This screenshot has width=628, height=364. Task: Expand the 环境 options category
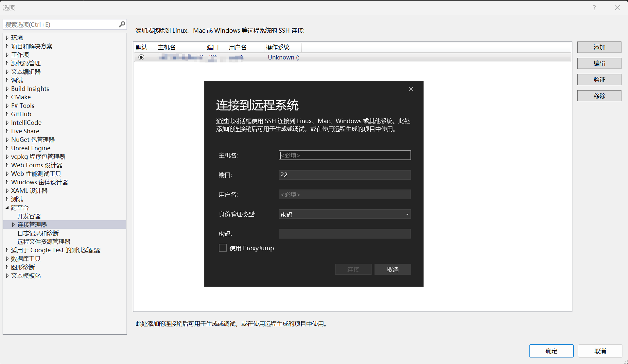[7, 38]
